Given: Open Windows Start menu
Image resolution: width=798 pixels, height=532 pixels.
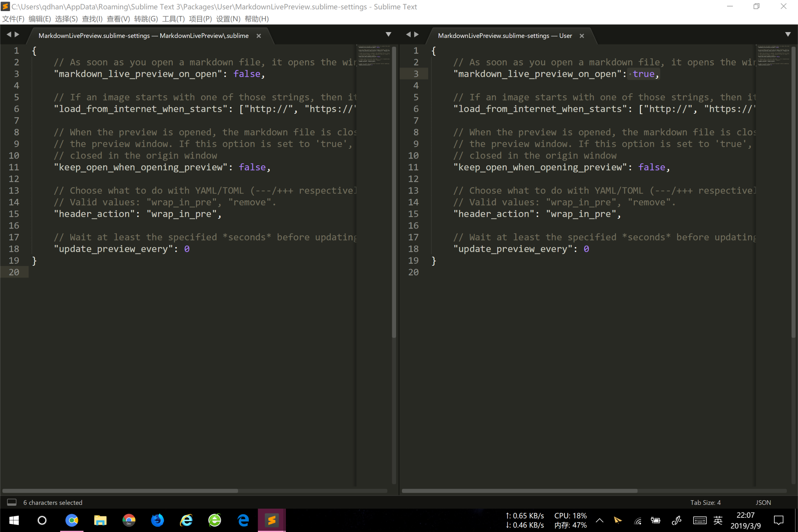Looking at the screenshot, I should [x=14, y=520].
